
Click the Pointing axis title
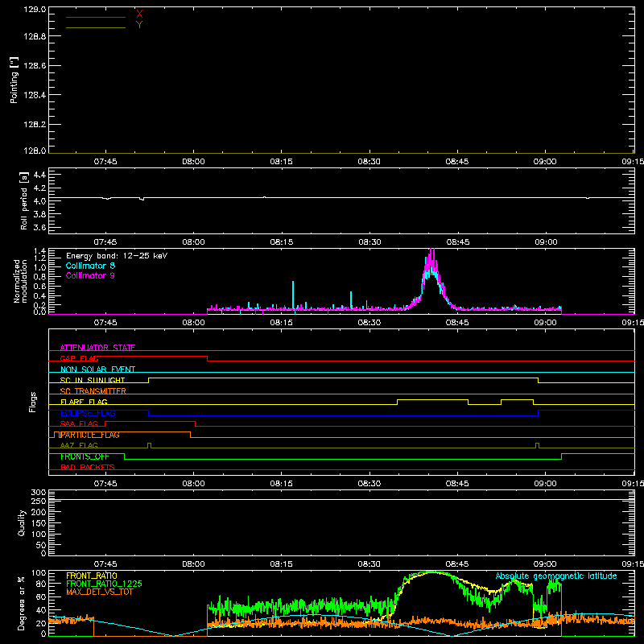14,80
